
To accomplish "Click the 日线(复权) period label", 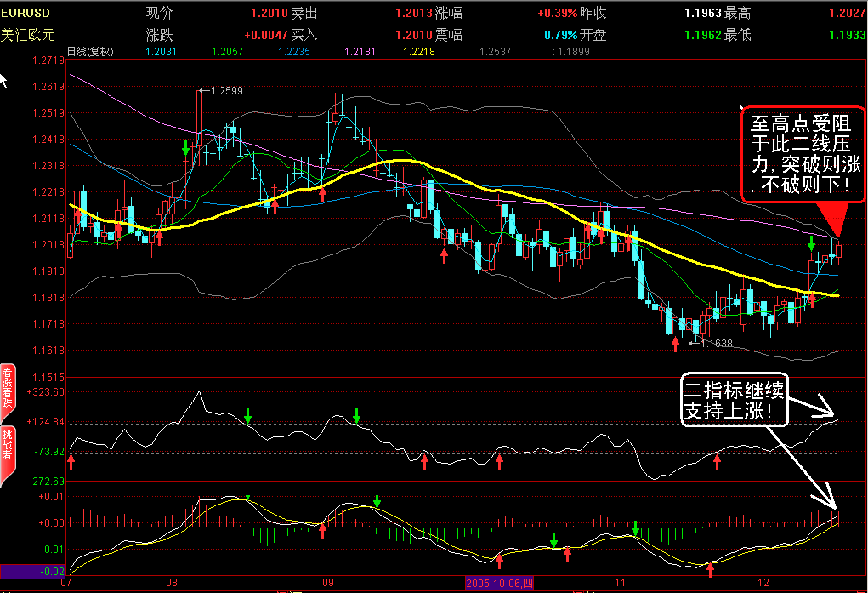I will (x=90, y=52).
